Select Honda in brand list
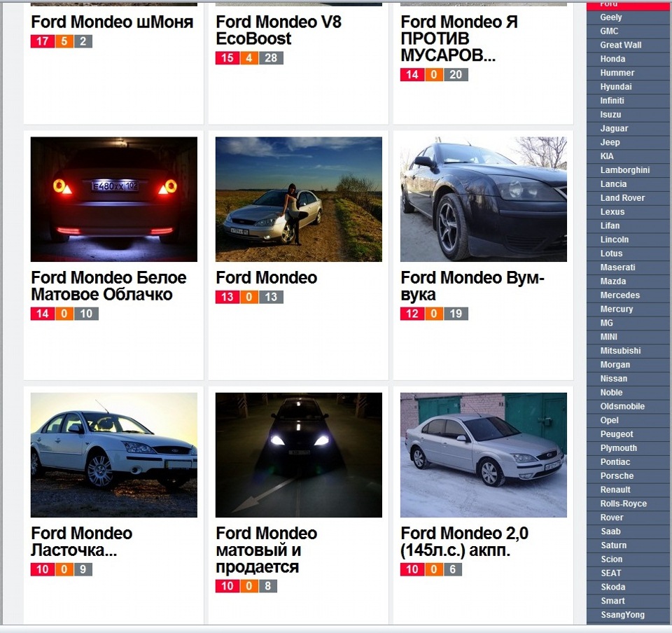The height and width of the screenshot is (633, 672). [x=629, y=59]
